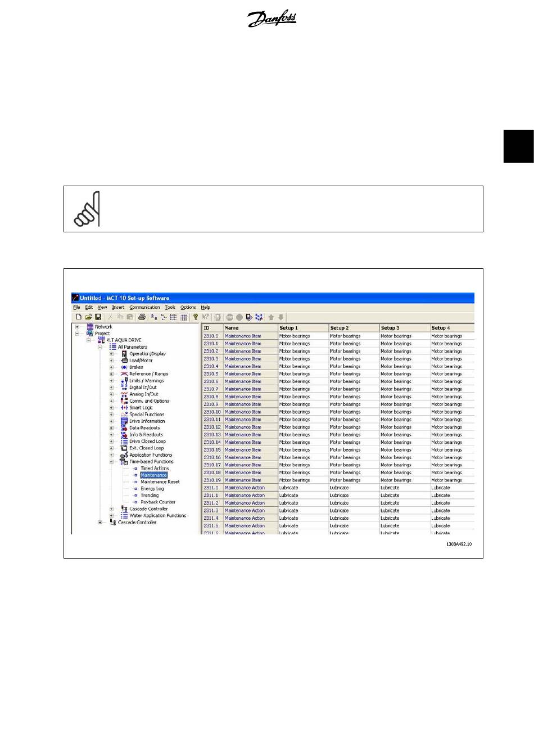Select Energy Log in the tree
Screen dimensions: 534x756
(152, 489)
